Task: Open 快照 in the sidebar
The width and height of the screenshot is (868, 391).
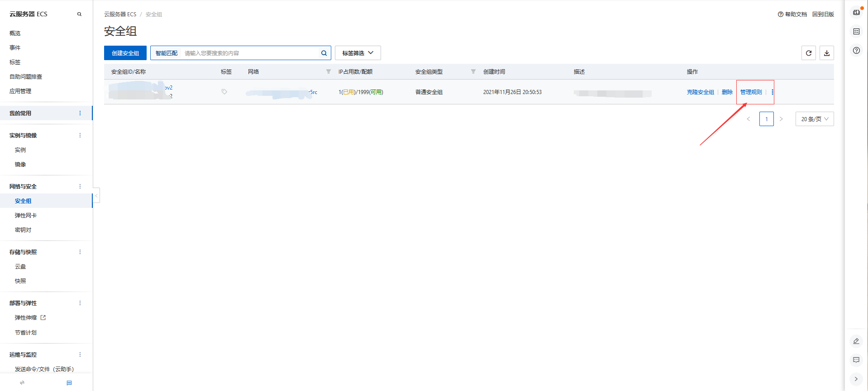Action: [20, 281]
